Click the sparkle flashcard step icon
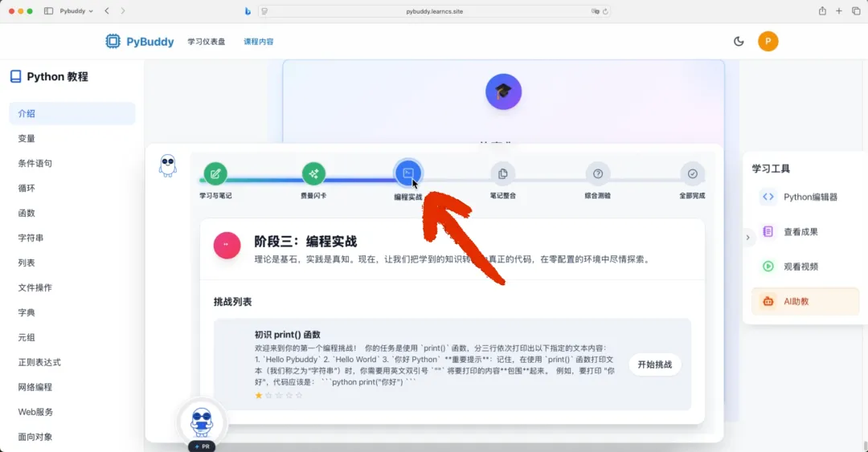 313,173
